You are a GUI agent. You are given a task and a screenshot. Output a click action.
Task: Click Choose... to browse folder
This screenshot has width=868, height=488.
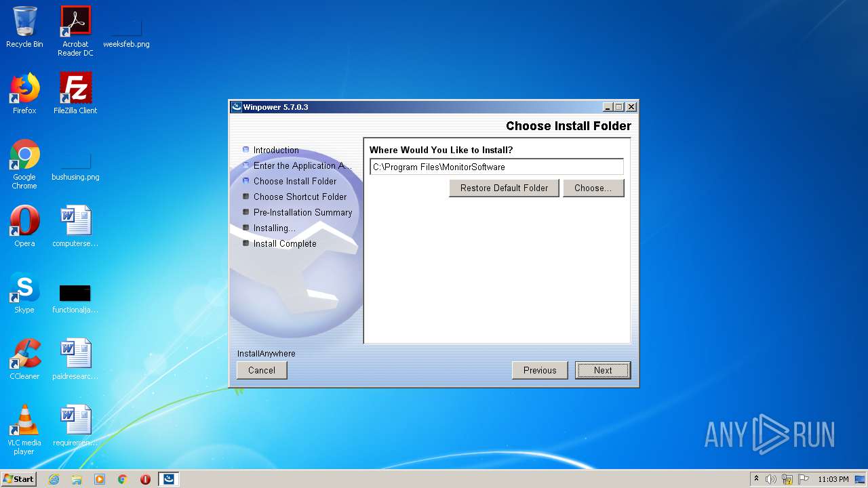tap(593, 188)
